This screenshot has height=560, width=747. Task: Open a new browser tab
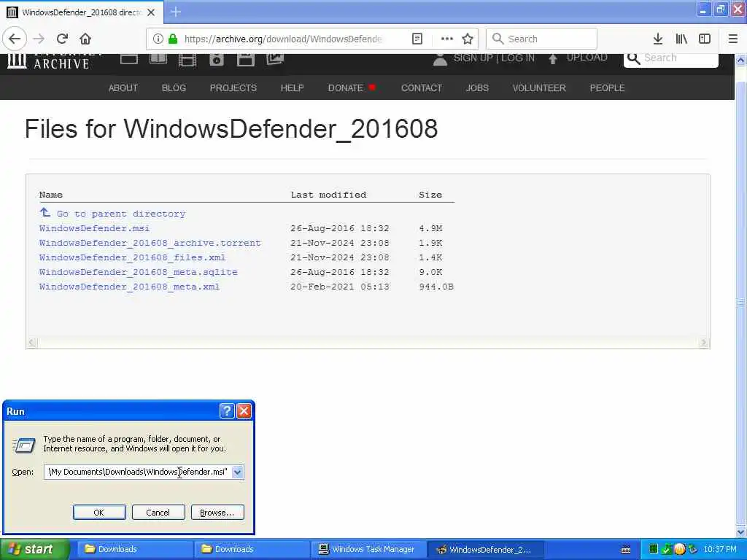(176, 12)
